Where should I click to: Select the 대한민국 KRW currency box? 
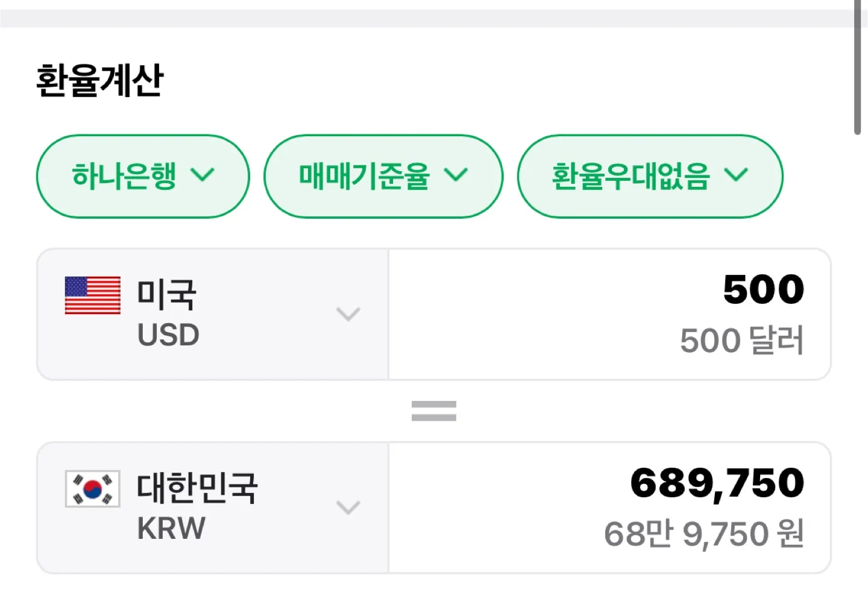click(213, 508)
